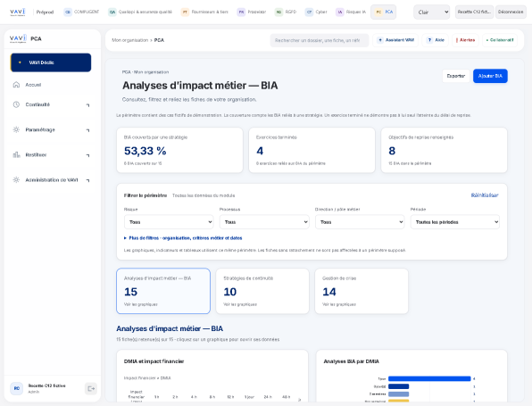Viewport: 532px width, 406px height.
Task: Click the Risques IA badge icon
Action: 339,12
